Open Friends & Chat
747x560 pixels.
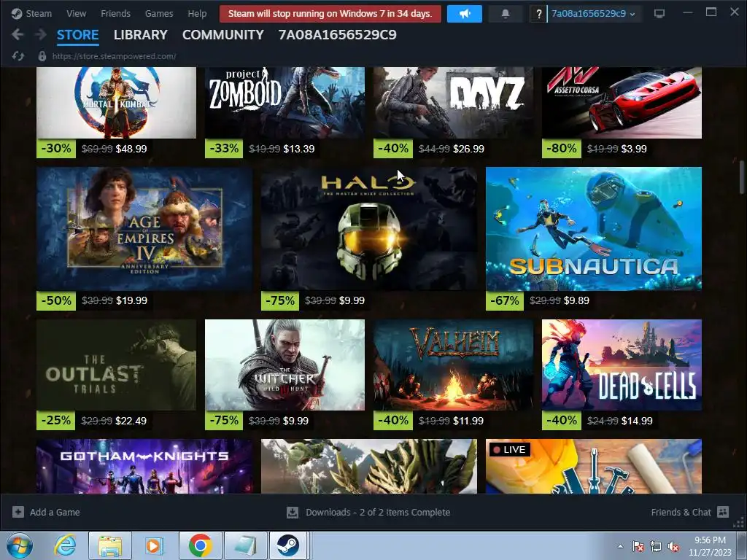point(681,513)
